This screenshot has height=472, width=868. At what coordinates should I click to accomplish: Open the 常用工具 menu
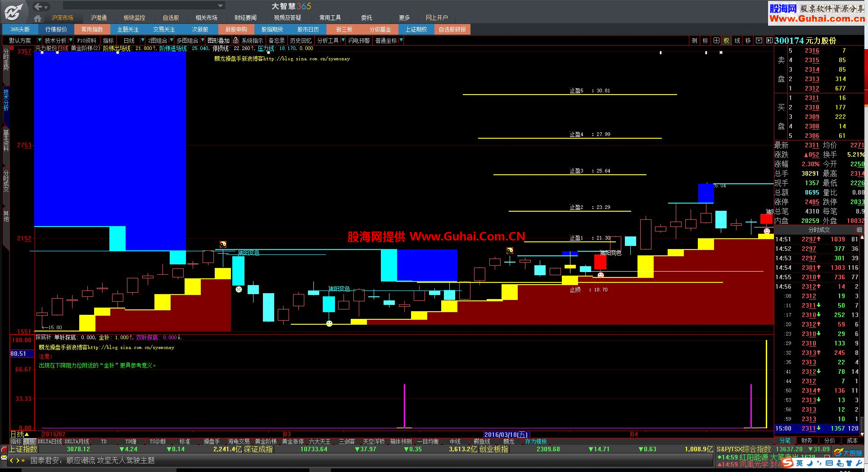330,18
